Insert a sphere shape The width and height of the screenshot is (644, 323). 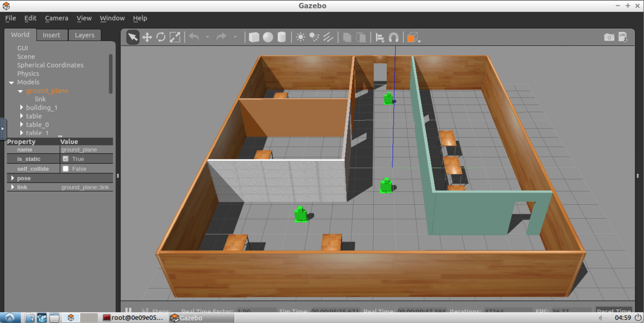268,38
